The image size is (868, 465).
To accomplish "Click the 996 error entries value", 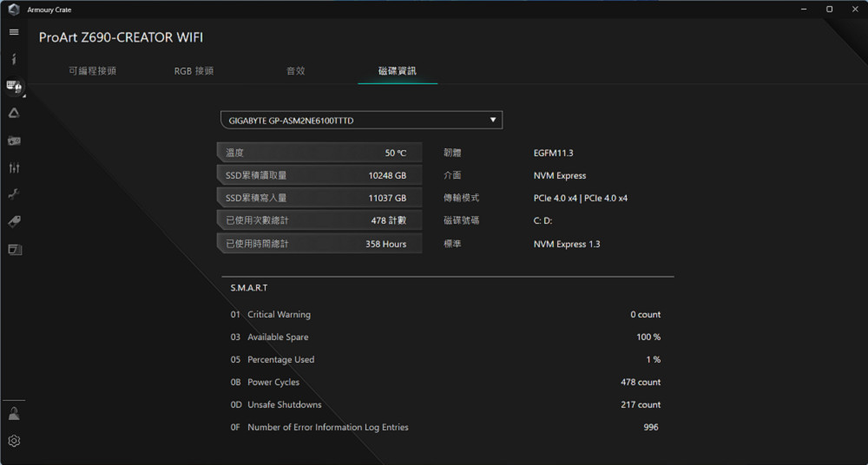I will click(x=651, y=428).
